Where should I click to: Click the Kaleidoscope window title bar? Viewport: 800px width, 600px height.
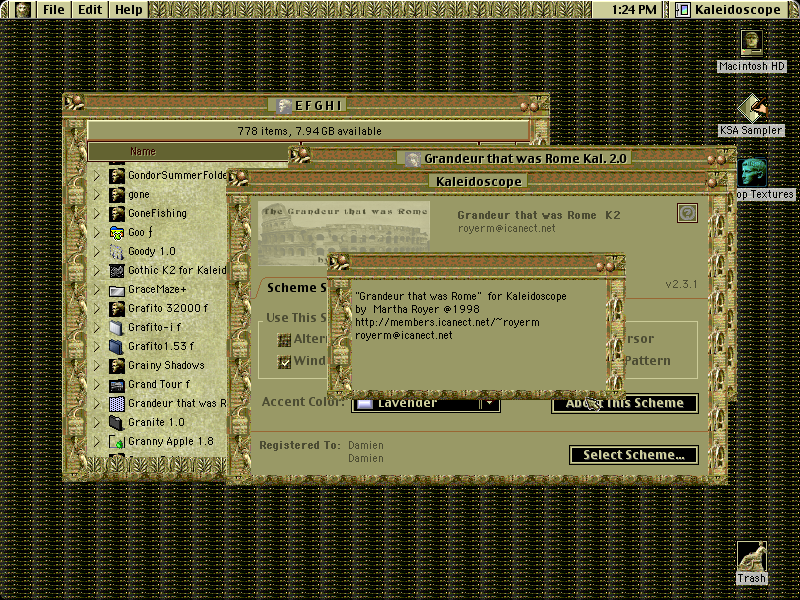478,181
